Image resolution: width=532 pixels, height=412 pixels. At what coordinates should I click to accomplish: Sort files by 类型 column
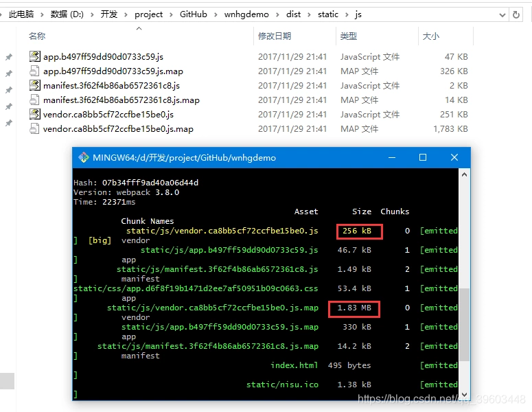349,36
